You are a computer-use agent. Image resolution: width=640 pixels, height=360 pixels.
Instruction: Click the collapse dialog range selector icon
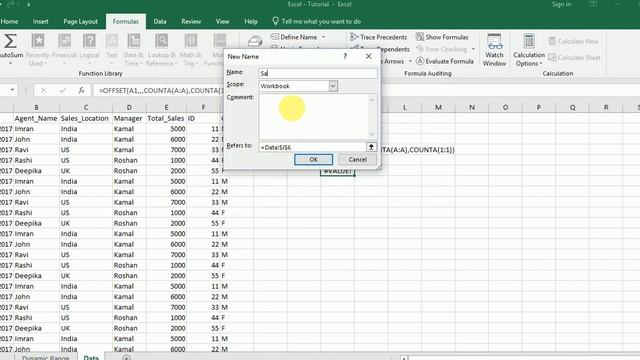371,147
